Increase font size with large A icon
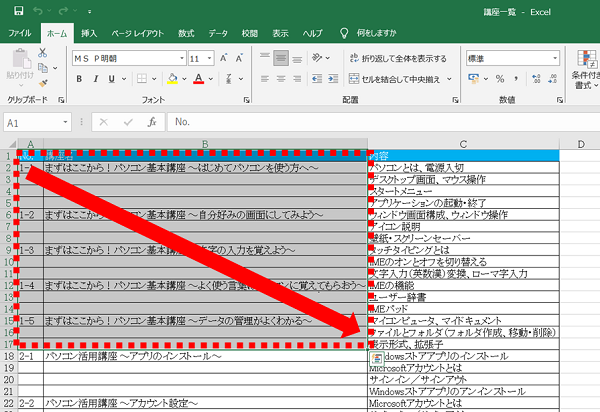The width and height of the screenshot is (600, 412). 223,58
